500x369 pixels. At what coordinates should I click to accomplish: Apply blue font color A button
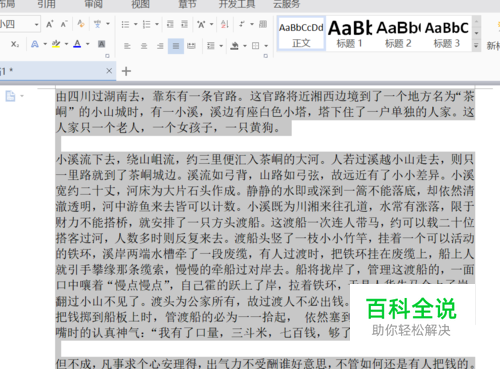point(77,44)
